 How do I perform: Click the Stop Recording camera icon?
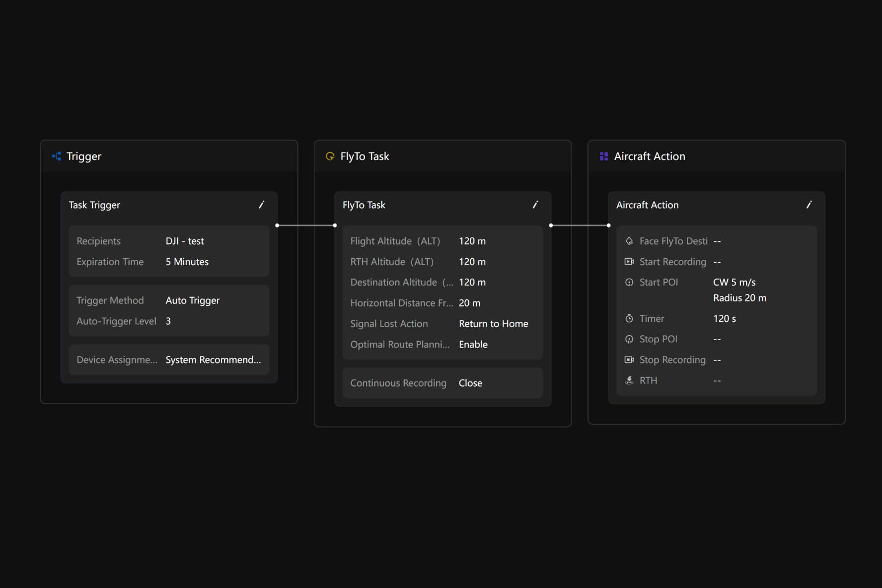(x=629, y=360)
